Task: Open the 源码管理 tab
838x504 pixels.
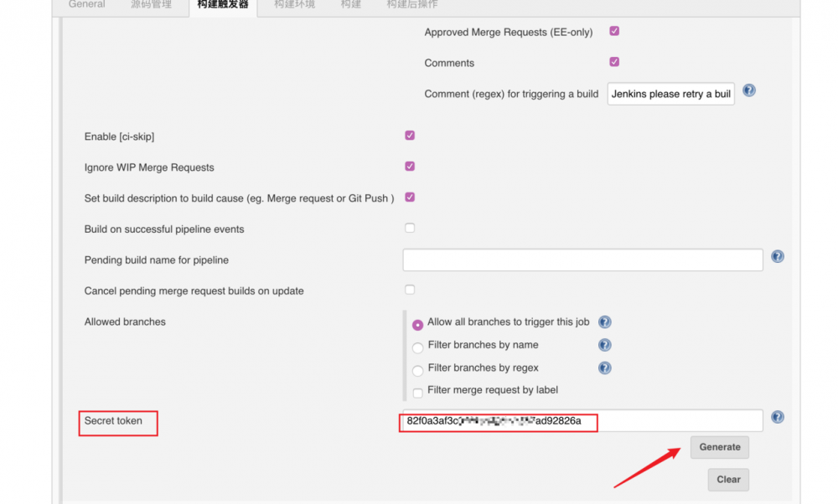Action: pos(151,4)
